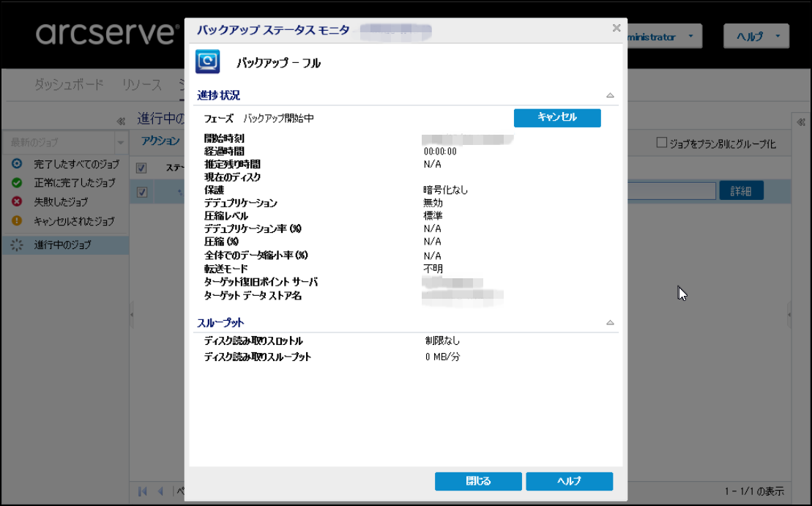Uncheck the running job row checkbox

click(142, 192)
